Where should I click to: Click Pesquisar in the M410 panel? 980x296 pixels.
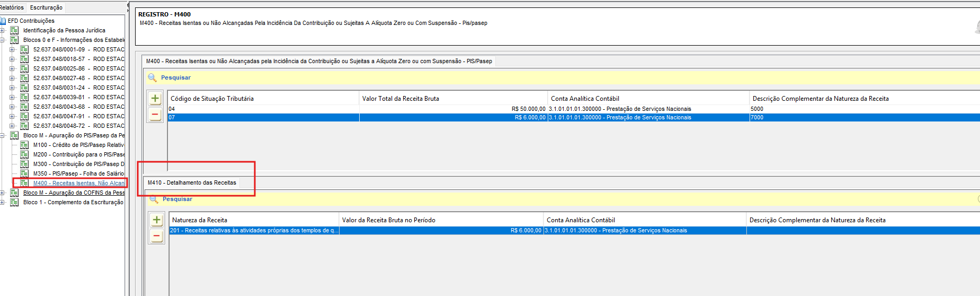(177, 199)
